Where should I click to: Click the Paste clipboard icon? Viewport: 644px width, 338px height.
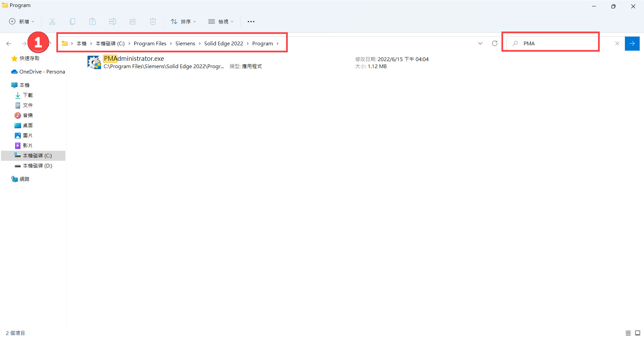click(93, 21)
